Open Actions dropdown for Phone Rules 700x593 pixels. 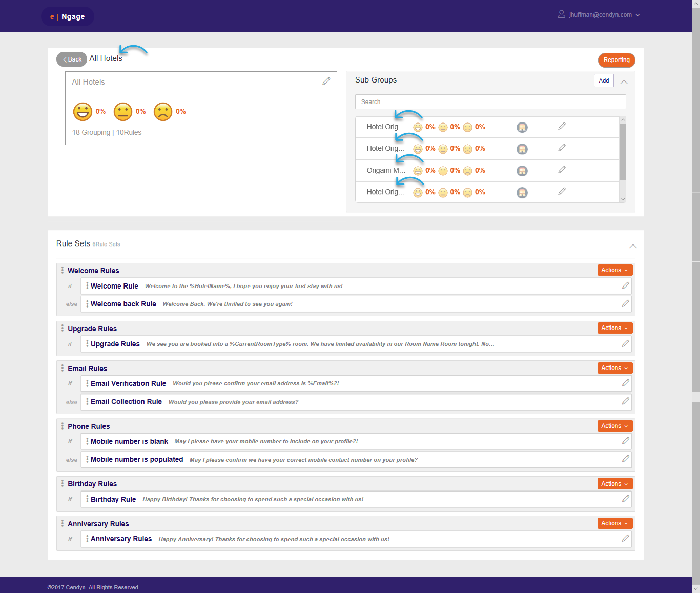click(615, 426)
